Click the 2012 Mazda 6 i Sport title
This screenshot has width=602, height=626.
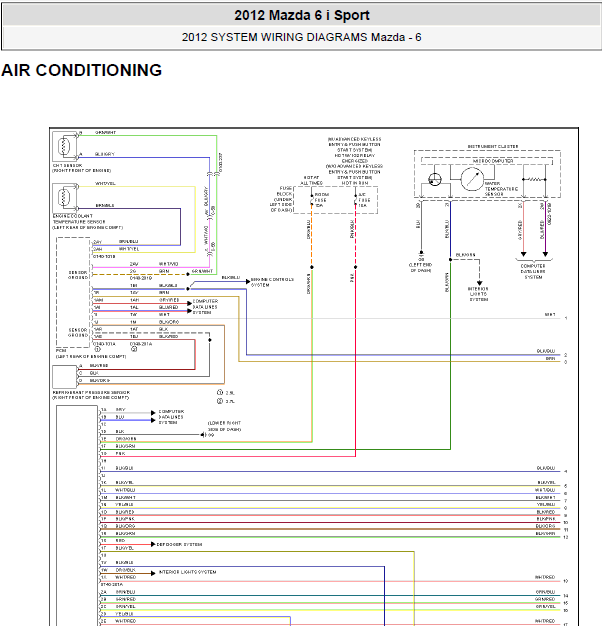[x=301, y=15]
